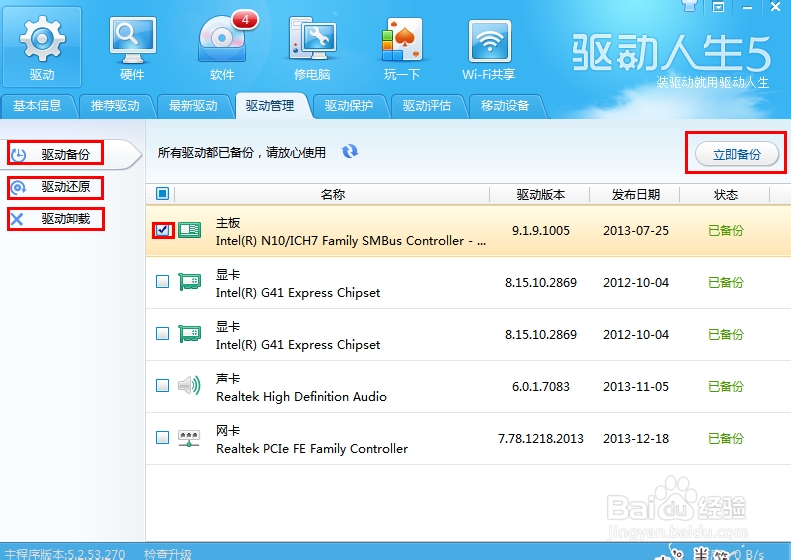Open the Wi-Fi共享 section
The image size is (791, 560).
[489, 48]
